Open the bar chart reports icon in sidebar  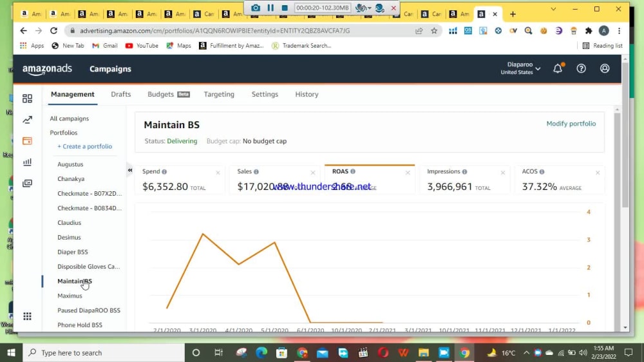[27, 162]
